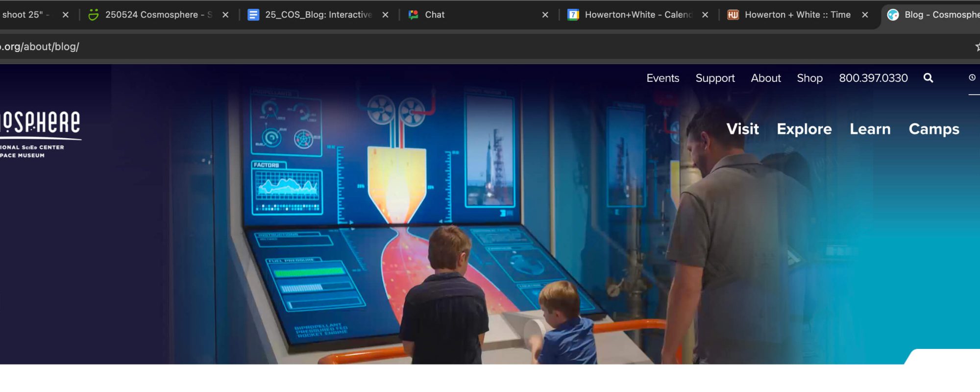Open the Learn menu item

tap(870, 129)
